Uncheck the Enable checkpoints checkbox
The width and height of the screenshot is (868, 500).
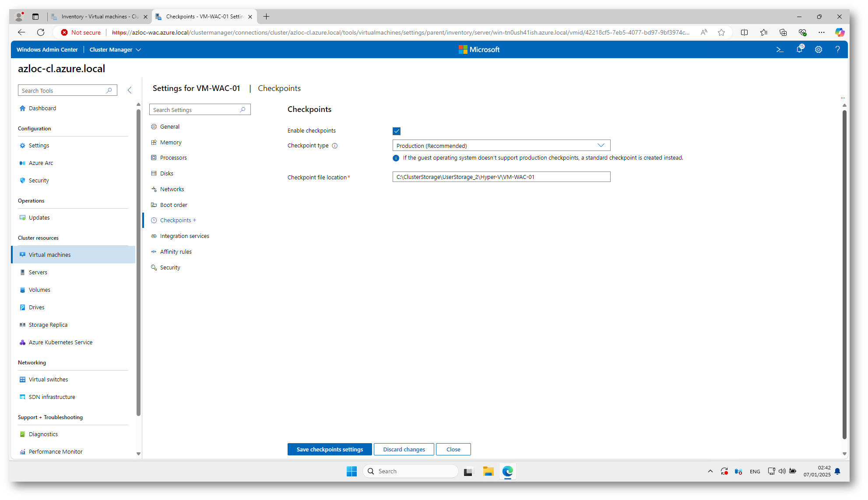point(397,131)
